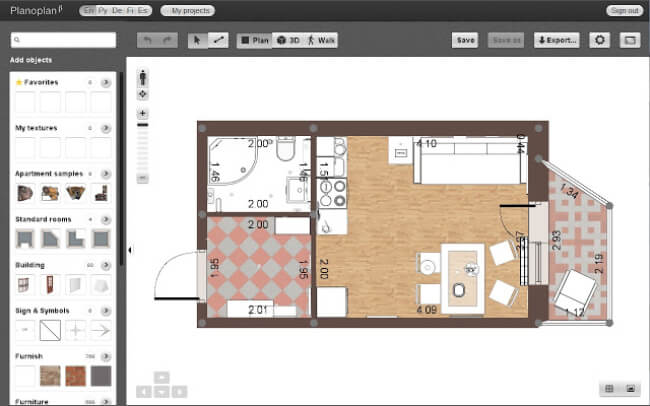Switch to 3D view mode
The image size is (650, 406).
[x=289, y=40]
